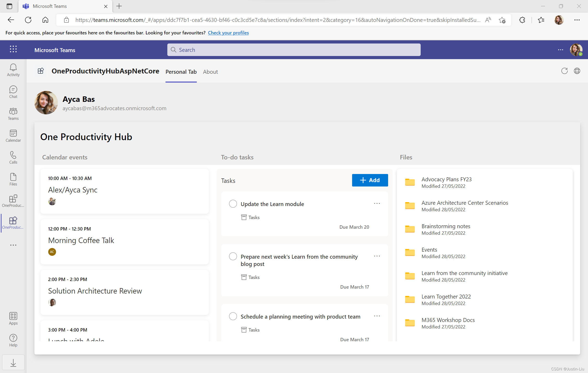Viewport: 588px width, 373px height.
Task: Switch to the About tab
Action: click(x=210, y=72)
